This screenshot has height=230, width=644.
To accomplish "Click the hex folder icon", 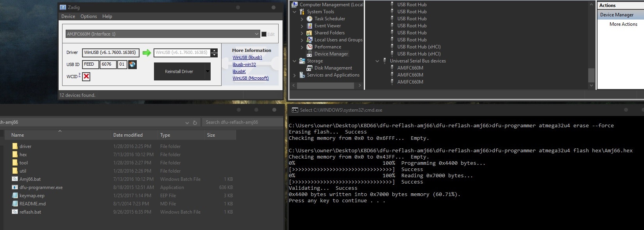I will coord(15,155).
